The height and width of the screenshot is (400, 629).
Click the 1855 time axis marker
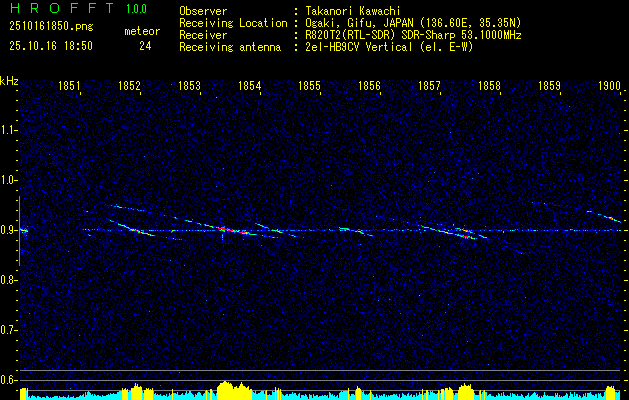[x=310, y=85]
